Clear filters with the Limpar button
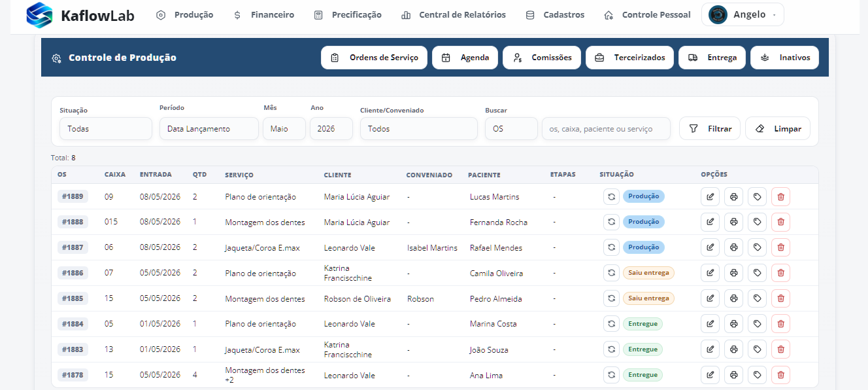The width and height of the screenshot is (868, 390). click(778, 129)
